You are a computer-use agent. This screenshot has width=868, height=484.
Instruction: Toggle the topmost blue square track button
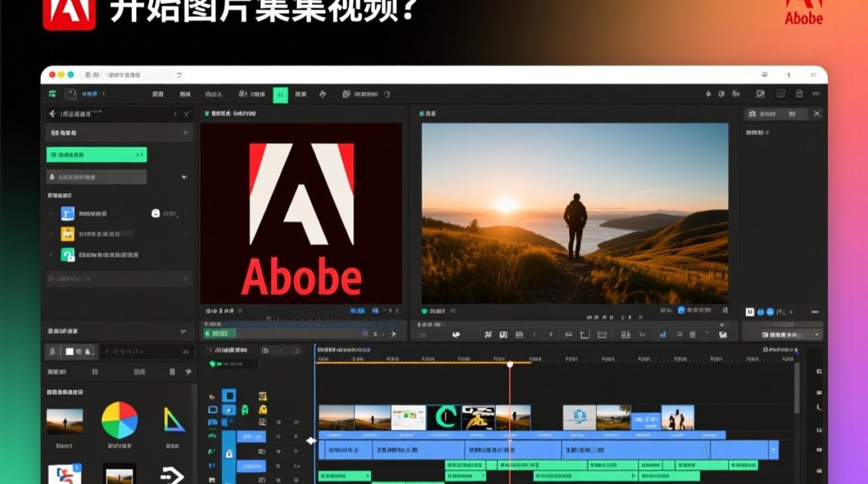click(x=229, y=396)
